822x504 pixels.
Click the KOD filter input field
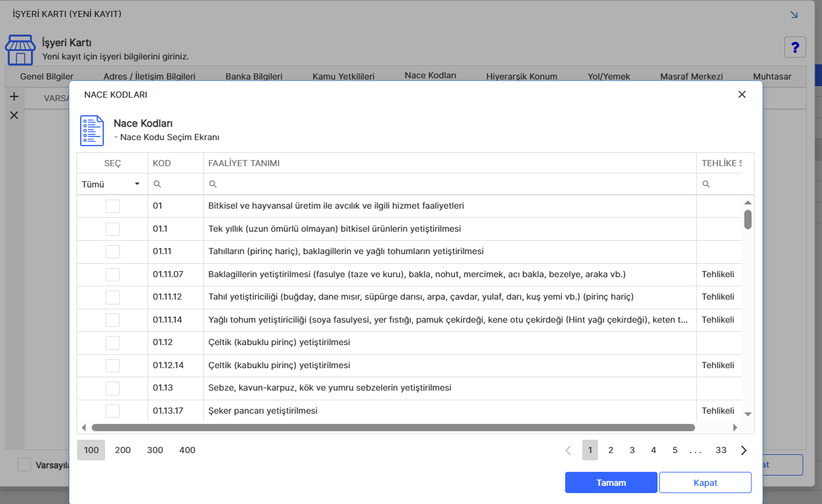(175, 184)
